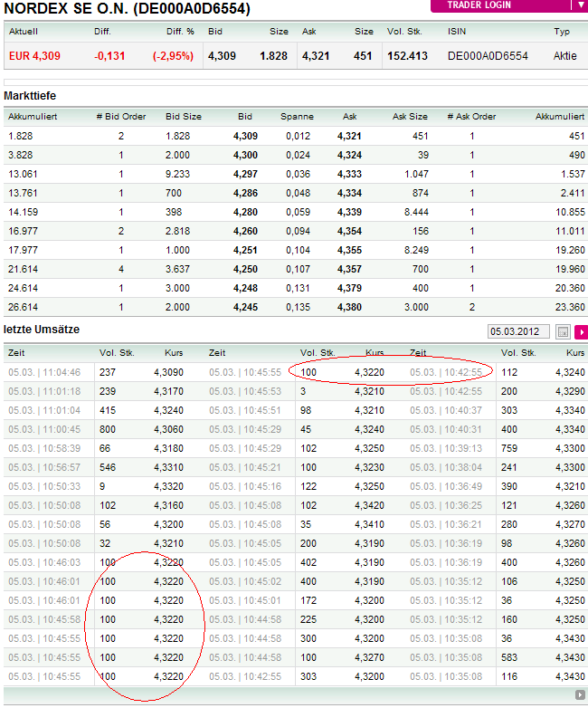Click the trade price 4,3060
The image size is (588, 708).
169,429
